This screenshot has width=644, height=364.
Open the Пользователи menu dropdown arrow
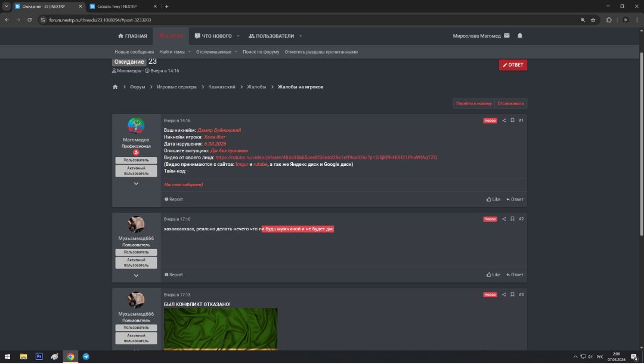tap(300, 36)
